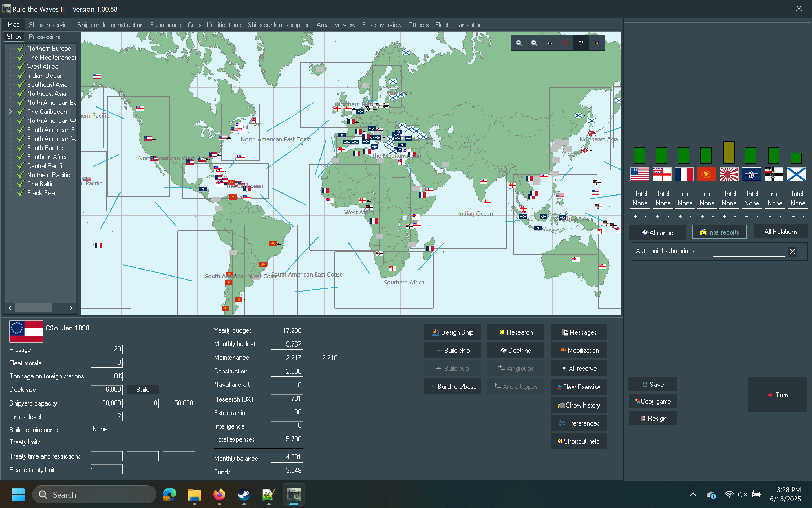Toggle the Indian Ocean checkmark
Image resolution: width=812 pixels, height=508 pixels.
pyautogui.click(x=21, y=76)
